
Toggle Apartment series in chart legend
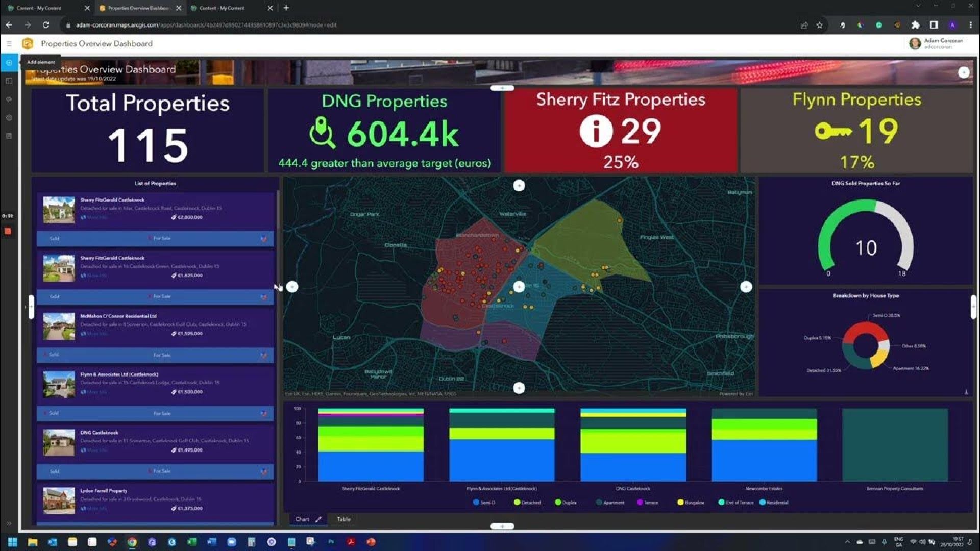click(610, 503)
